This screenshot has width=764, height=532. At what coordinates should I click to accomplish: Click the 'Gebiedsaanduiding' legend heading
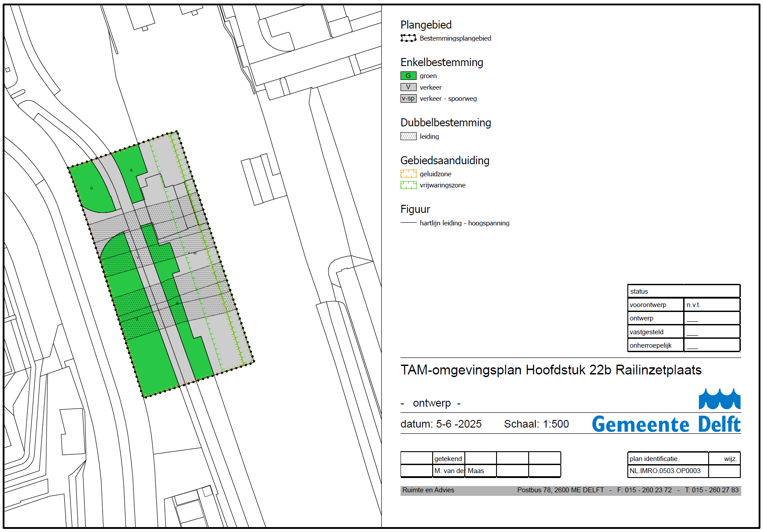(445, 160)
